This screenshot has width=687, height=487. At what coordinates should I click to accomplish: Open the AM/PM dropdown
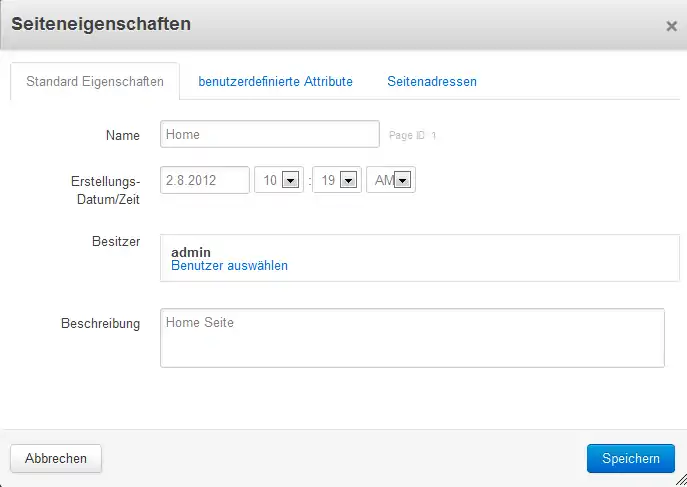click(391, 180)
